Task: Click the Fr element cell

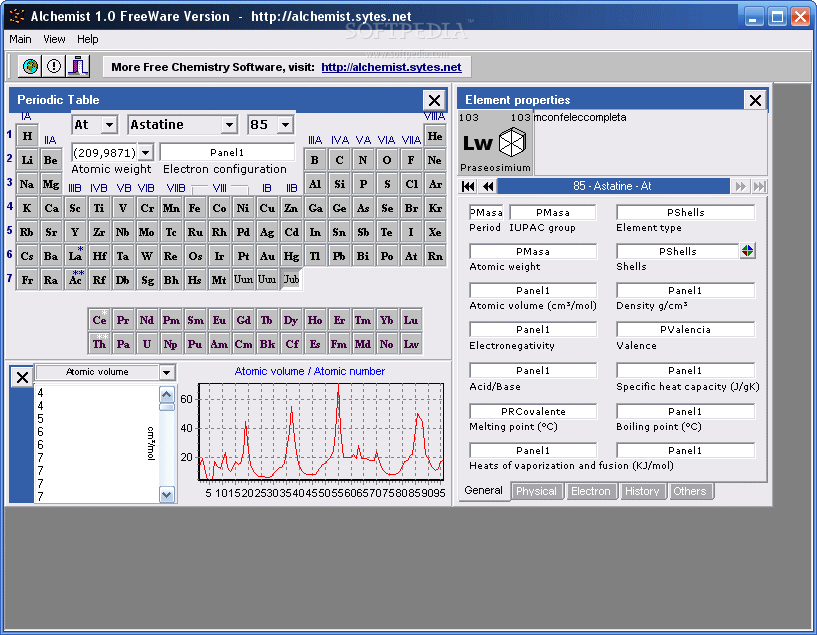Action: (x=27, y=280)
